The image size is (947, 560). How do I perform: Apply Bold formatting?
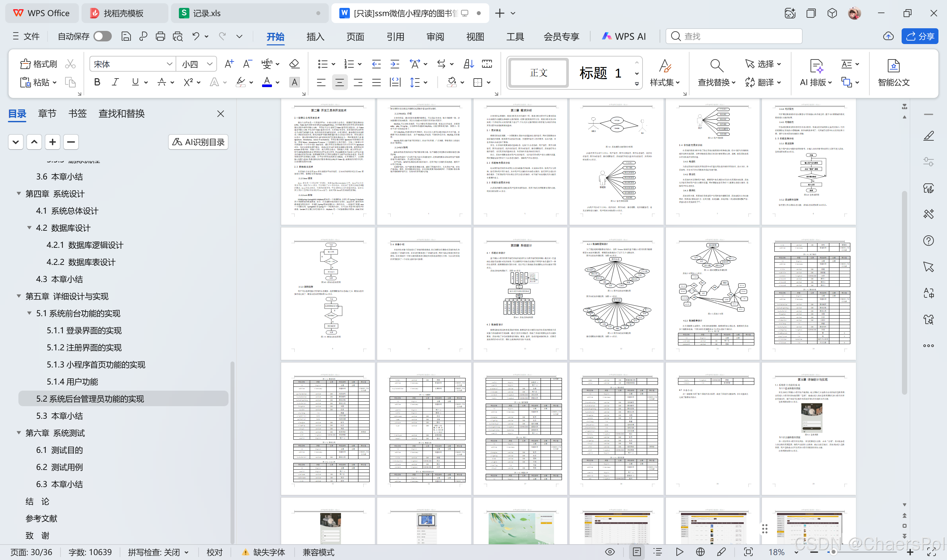97,82
